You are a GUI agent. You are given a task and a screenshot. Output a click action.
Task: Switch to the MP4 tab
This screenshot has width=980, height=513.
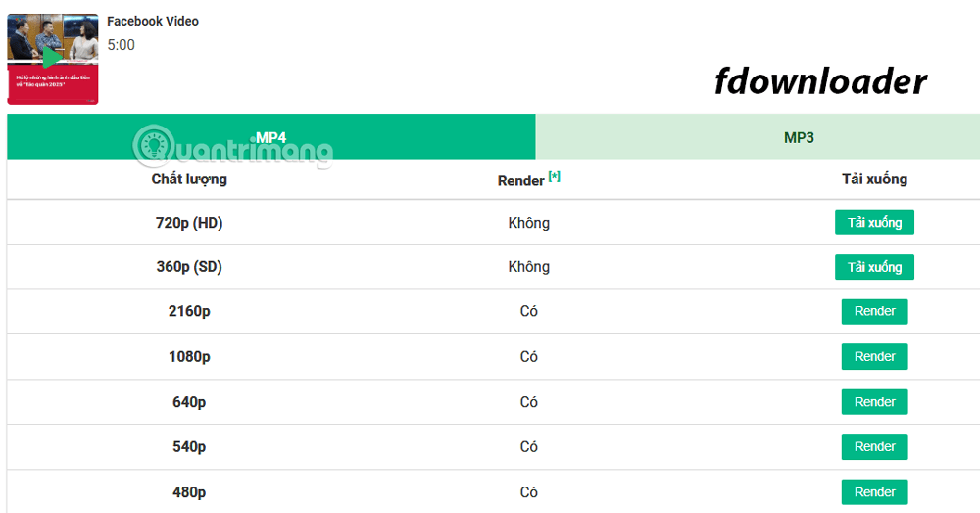click(x=270, y=137)
